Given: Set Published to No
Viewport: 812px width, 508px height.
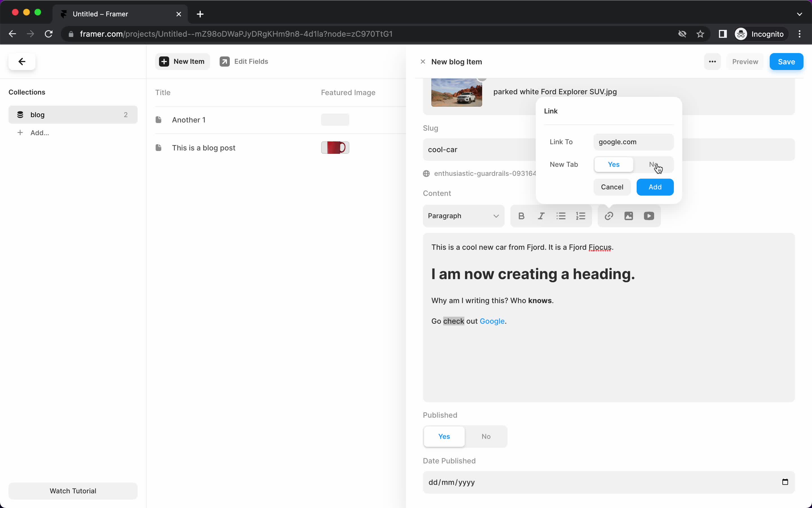Looking at the screenshot, I should 486,436.
